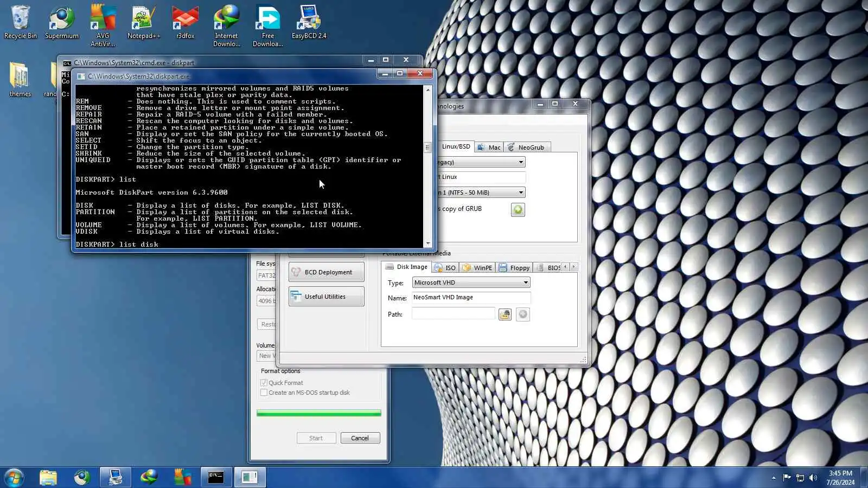
Task: Click Cancel in the format dialog
Action: [x=360, y=438]
